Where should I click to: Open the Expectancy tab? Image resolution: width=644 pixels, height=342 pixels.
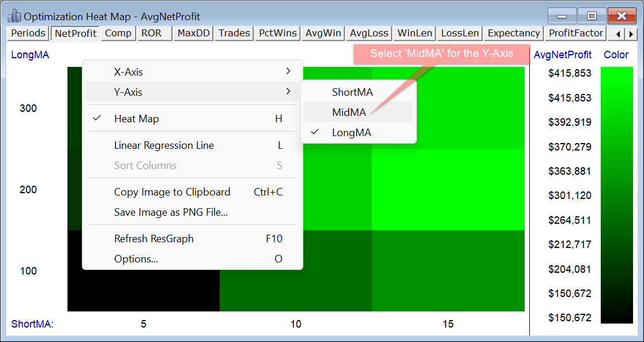pos(514,33)
